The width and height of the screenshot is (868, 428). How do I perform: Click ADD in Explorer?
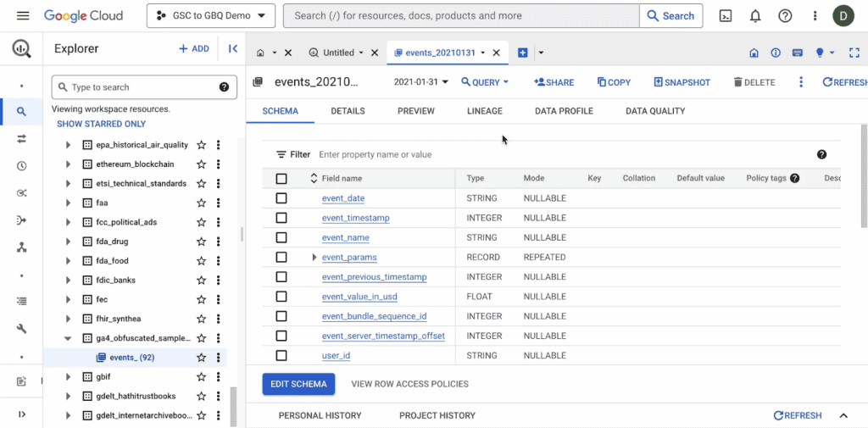point(194,48)
